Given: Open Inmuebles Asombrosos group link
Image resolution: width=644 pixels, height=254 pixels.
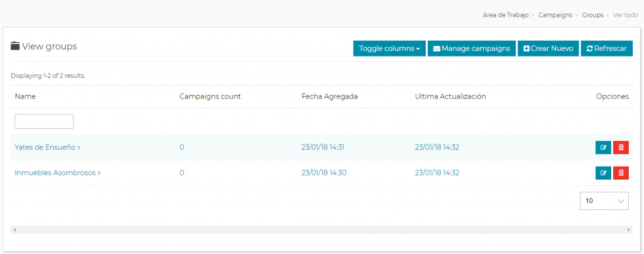Looking at the screenshot, I should point(58,173).
